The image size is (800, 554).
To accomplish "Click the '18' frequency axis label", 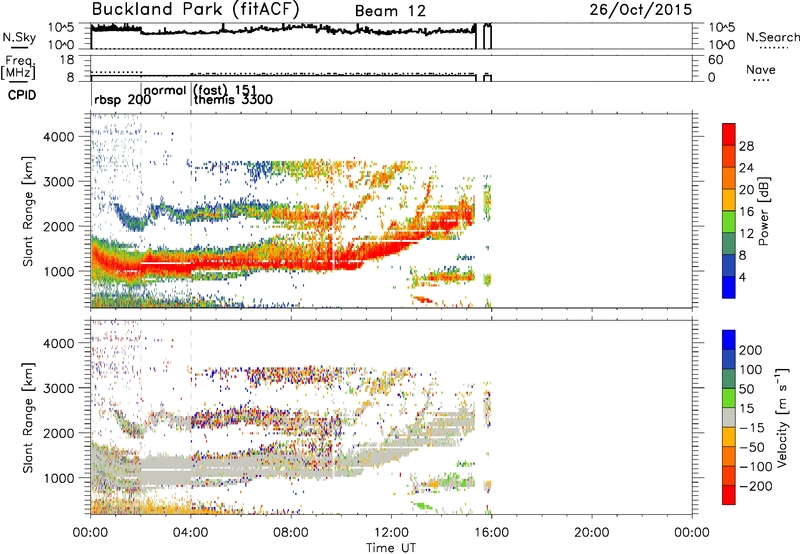I will click(x=67, y=60).
